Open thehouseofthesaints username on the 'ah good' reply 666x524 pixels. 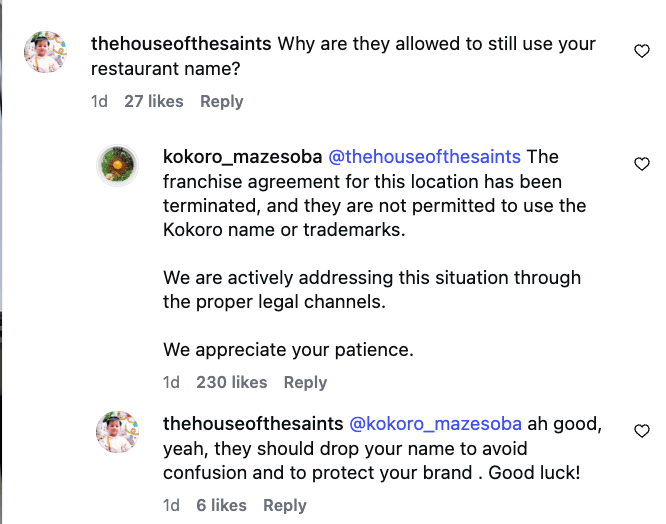tap(253, 424)
